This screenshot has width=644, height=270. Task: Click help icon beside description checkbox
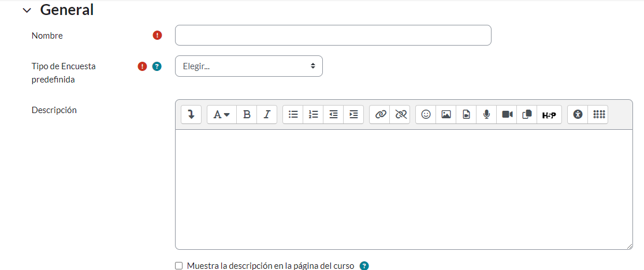coord(364,266)
